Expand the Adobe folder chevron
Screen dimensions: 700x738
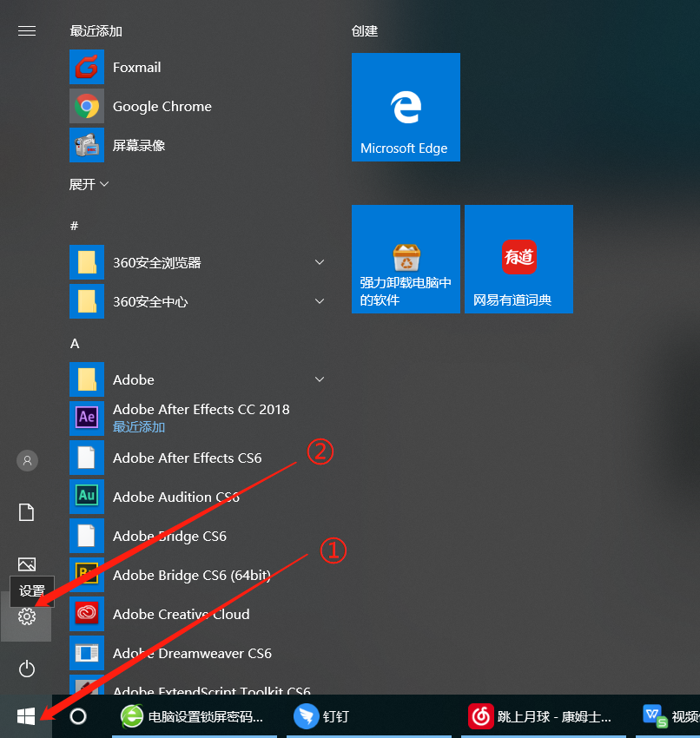pos(320,379)
